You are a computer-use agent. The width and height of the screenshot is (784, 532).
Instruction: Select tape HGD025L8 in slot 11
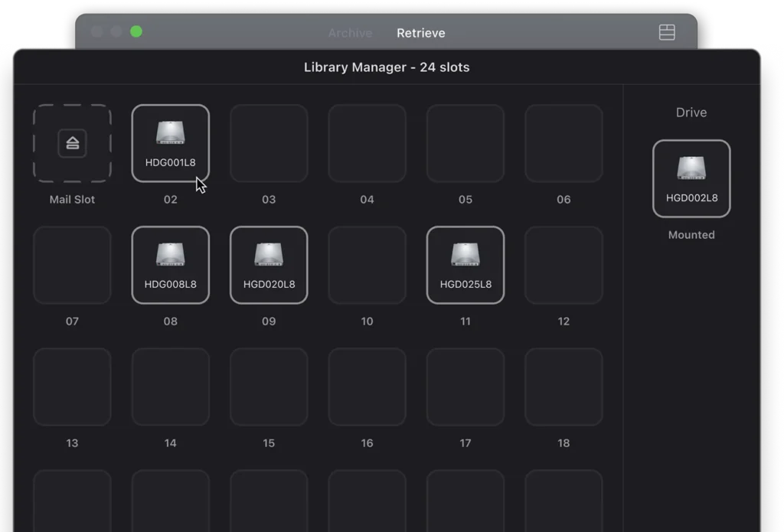tap(465, 265)
